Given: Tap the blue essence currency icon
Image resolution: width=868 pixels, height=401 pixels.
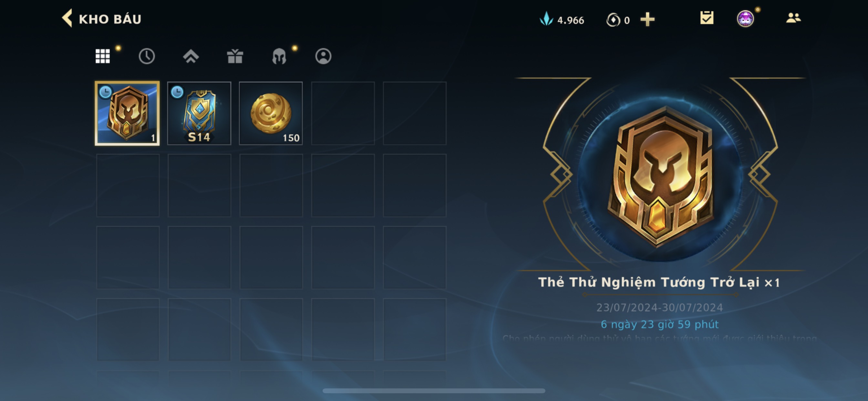Looking at the screenshot, I should (546, 19).
